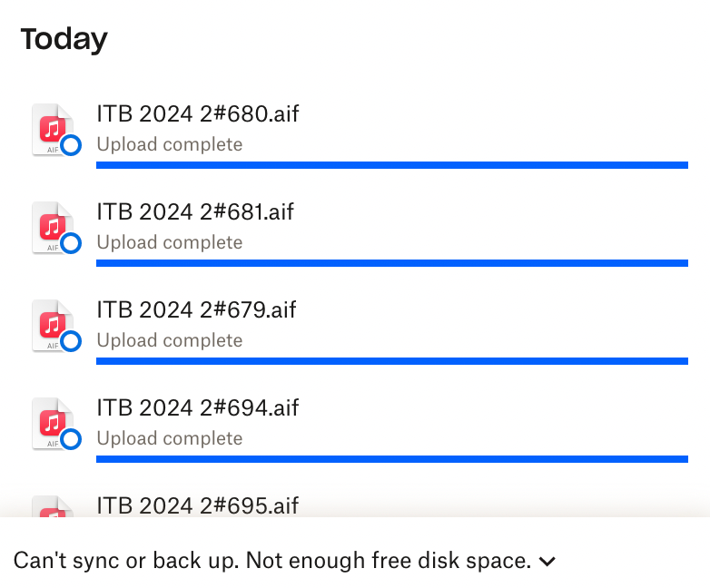Click the Today section heading
This screenshot has width=710, height=588.
pyautogui.click(x=64, y=39)
